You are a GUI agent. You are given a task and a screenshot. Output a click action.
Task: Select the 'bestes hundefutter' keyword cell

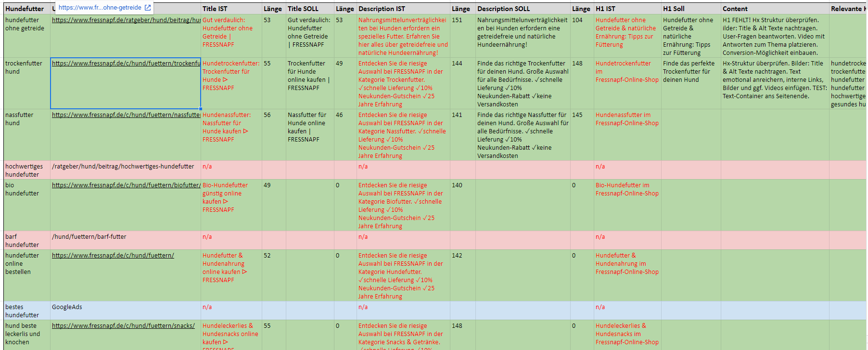[27, 311]
